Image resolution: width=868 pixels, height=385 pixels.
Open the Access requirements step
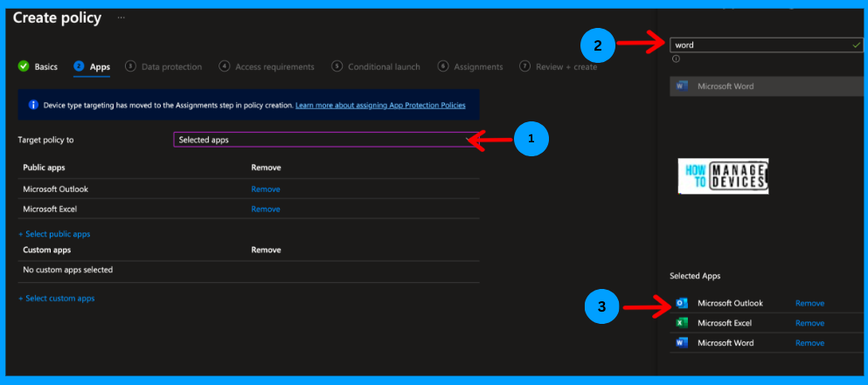[x=274, y=66]
